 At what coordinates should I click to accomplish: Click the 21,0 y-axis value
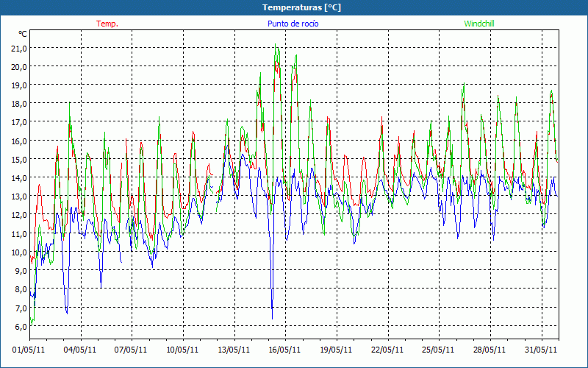point(19,48)
